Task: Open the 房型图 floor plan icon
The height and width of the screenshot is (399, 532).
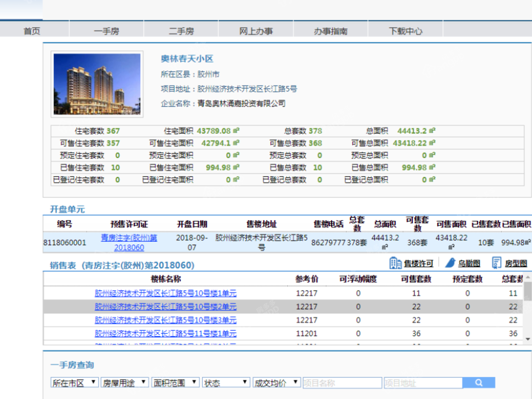Action: tap(497, 263)
